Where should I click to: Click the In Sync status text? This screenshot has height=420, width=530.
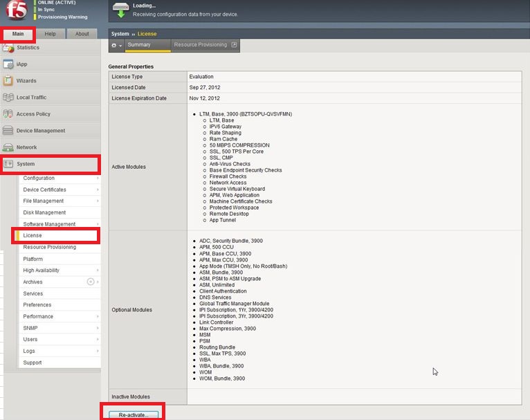46,10
